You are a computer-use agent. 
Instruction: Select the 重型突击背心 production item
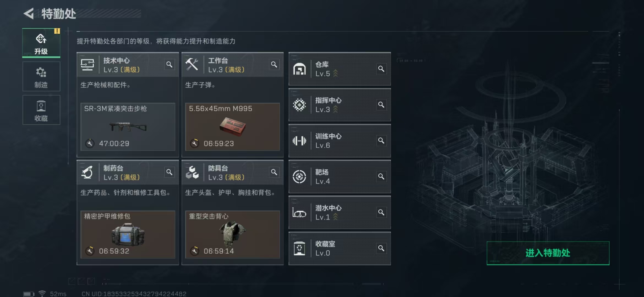pos(233,235)
